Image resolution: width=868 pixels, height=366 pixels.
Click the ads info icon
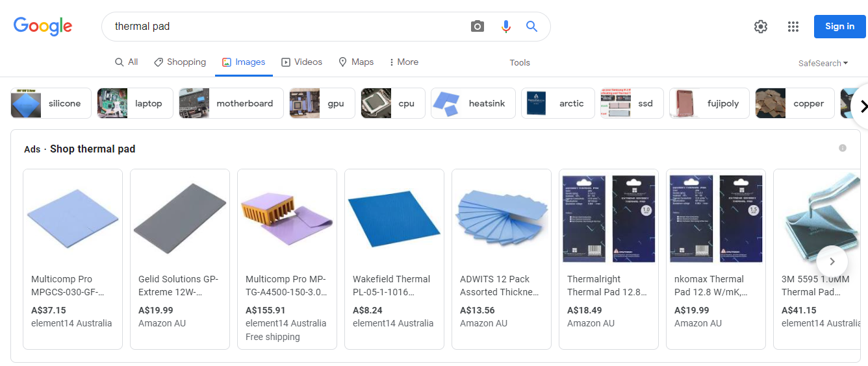pos(843,148)
